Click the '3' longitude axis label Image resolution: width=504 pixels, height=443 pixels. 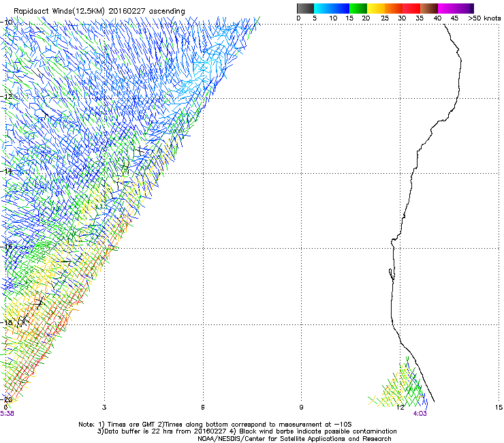pyautogui.click(x=104, y=408)
